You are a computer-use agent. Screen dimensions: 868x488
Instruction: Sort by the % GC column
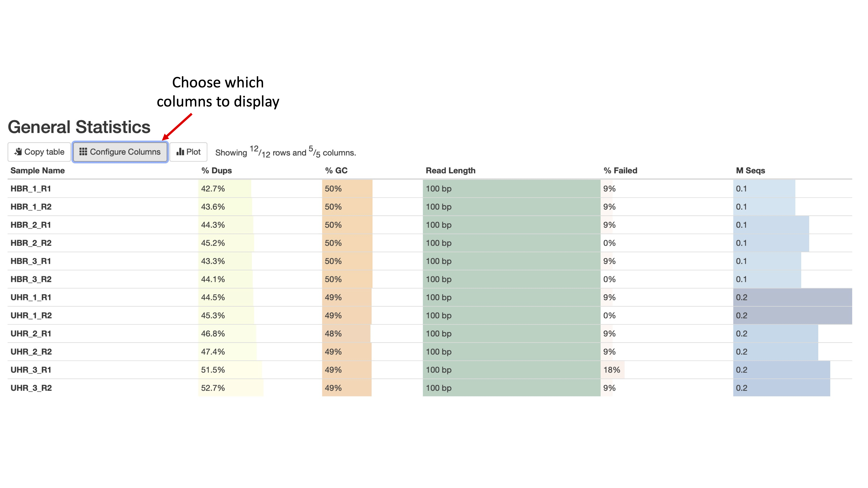tap(336, 171)
